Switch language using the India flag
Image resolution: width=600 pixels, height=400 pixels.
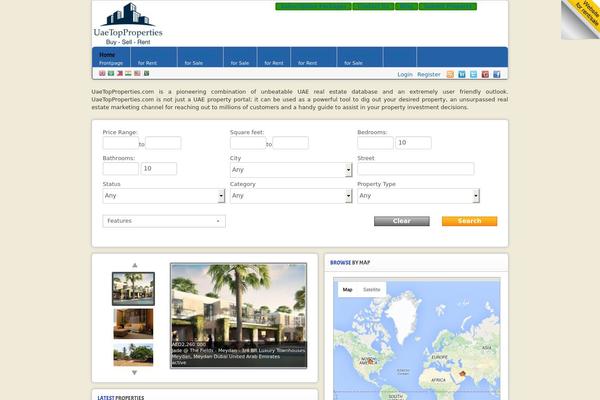click(x=128, y=73)
